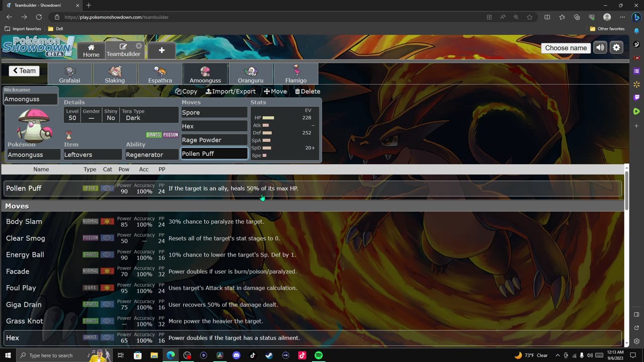
Task: Edit the Pokémon species field
Action: [33, 155]
